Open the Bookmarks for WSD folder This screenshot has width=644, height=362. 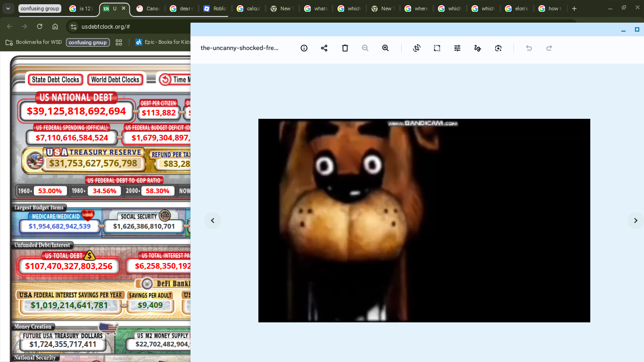[34, 42]
